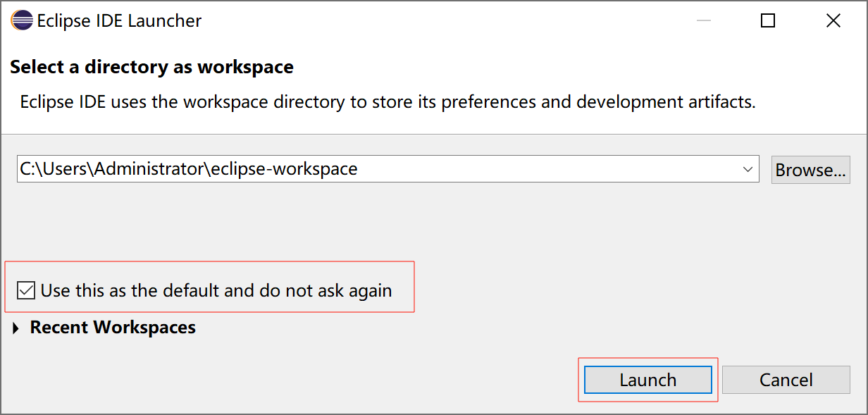Browse for a workspace directory
868x415 pixels.
tap(811, 170)
